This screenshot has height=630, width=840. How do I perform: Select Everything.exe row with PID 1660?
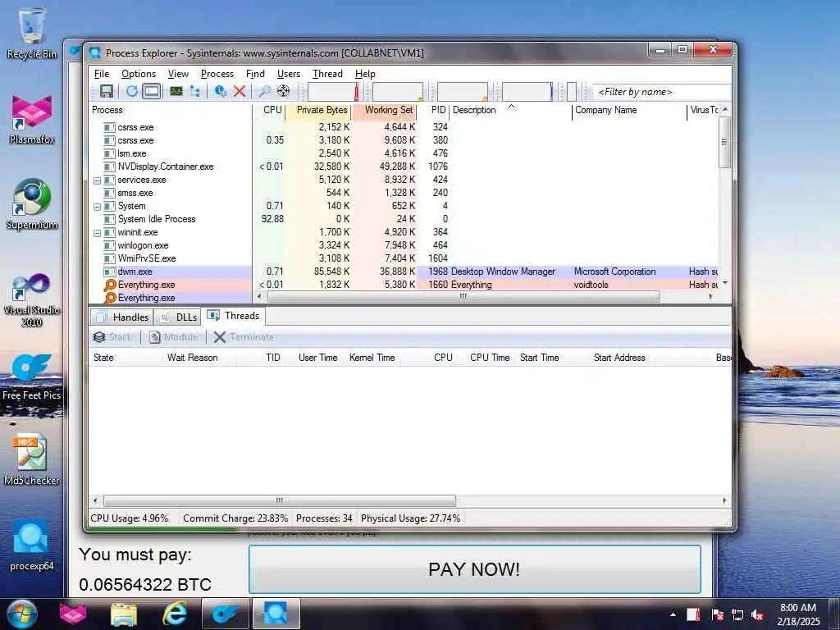pyautogui.click(x=404, y=285)
